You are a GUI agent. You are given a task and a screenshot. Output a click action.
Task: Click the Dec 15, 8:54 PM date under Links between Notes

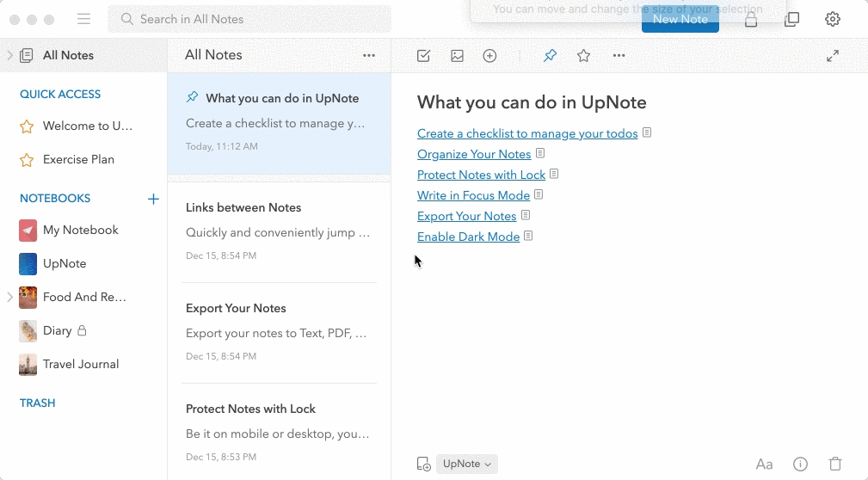point(221,255)
